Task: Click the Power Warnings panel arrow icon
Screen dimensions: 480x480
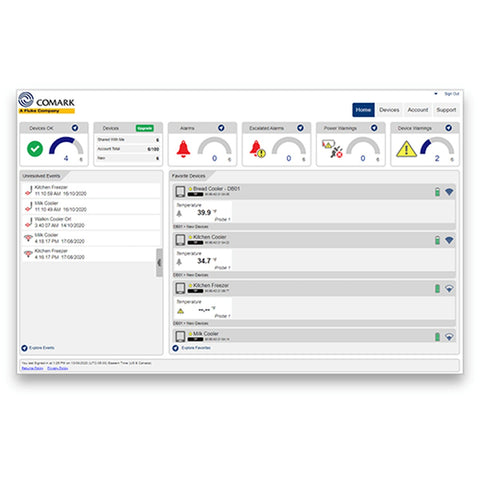Action: (x=374, y=128)
